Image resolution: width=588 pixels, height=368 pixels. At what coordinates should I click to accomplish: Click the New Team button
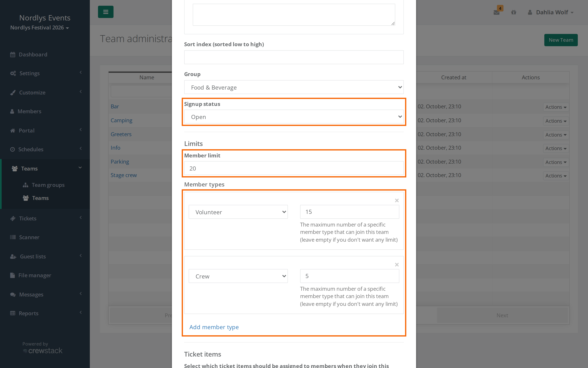(561, 40)
